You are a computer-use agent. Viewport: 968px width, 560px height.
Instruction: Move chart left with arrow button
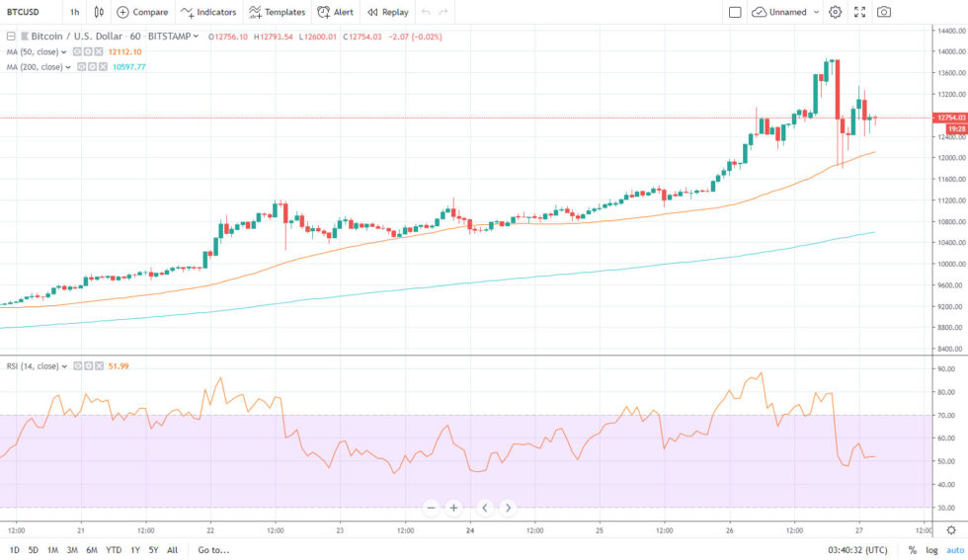click(x=485, y=508)
